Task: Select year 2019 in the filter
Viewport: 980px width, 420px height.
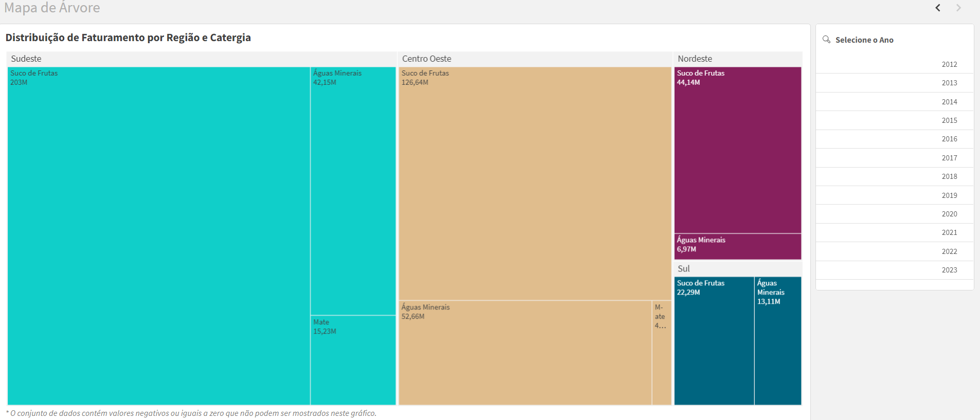Action: (x=895, y=195)
